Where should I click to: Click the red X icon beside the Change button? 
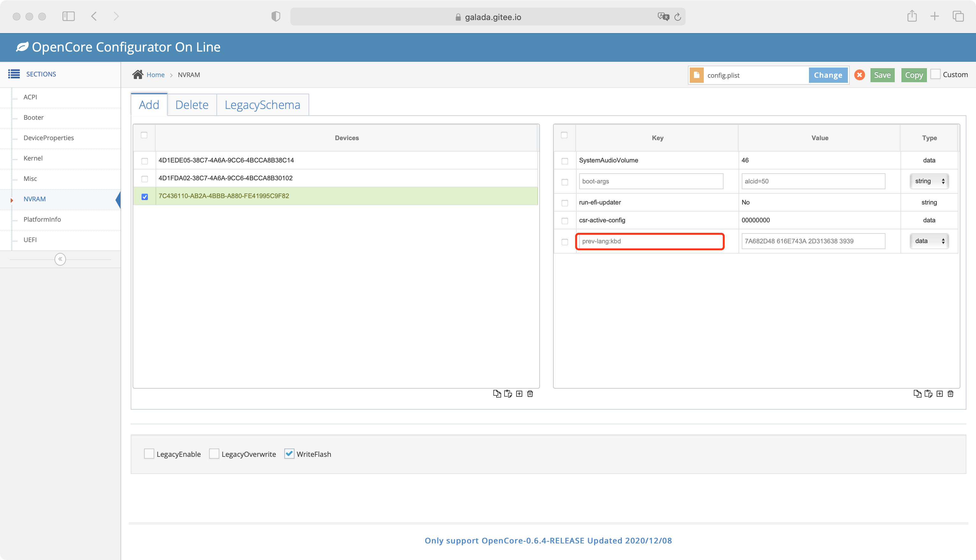pos(859,75)
